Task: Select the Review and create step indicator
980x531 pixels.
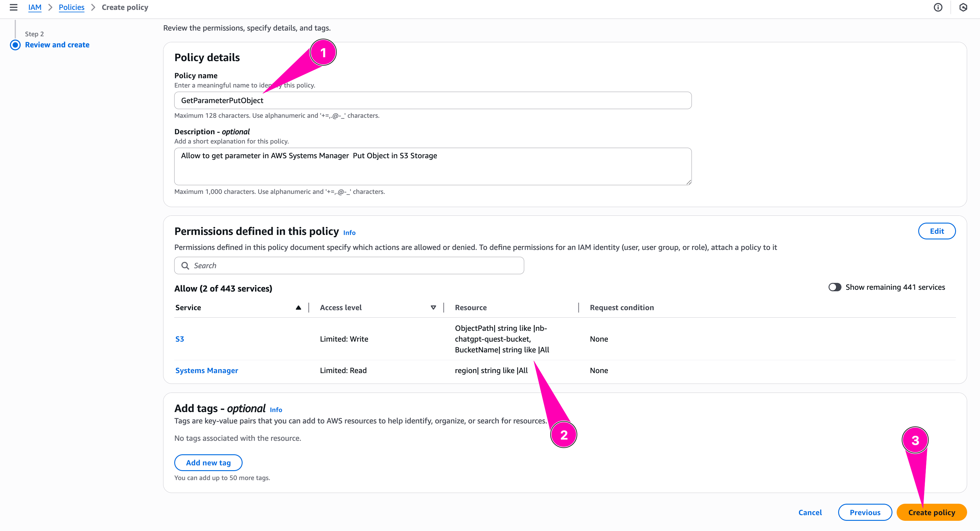Action: point(16,45)
